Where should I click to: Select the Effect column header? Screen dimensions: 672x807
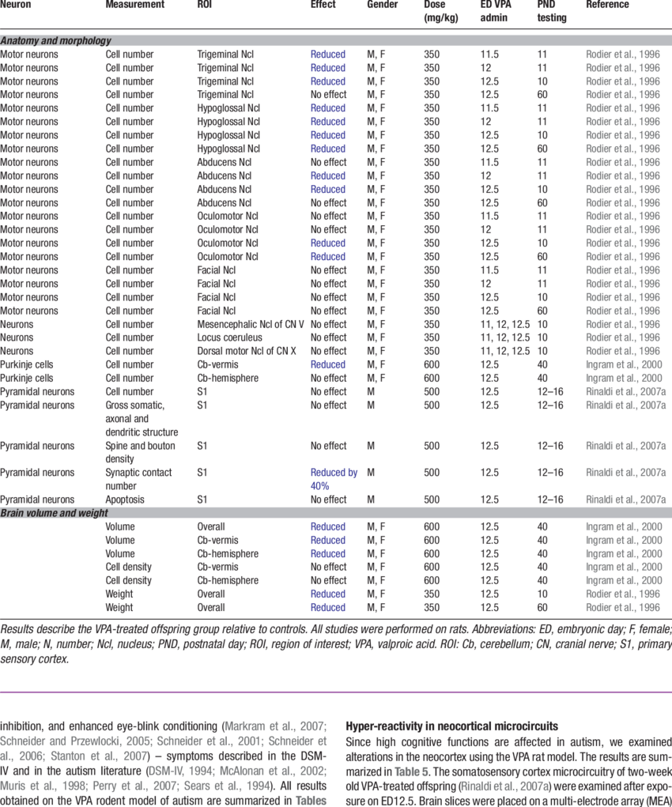click(x=323, y=5)
